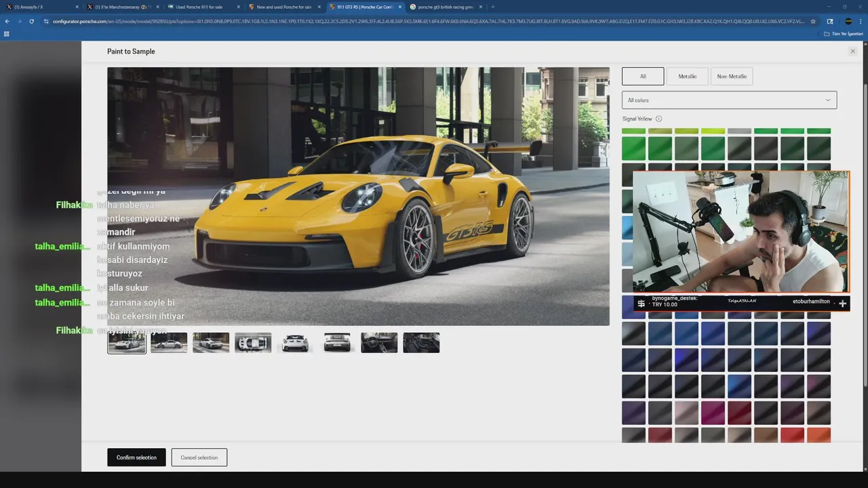
Task: Show the top-down car view thumbnail
Action: [x=253, y=343]
